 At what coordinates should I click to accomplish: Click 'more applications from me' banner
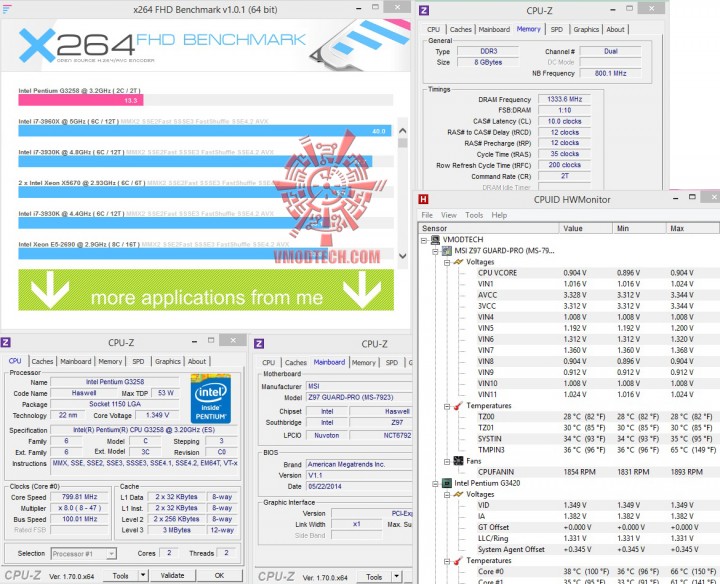point(206,290)
